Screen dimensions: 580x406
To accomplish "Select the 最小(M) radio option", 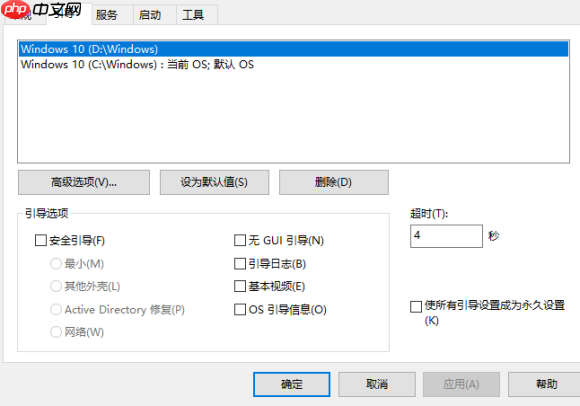I will [x=56, y=264].
